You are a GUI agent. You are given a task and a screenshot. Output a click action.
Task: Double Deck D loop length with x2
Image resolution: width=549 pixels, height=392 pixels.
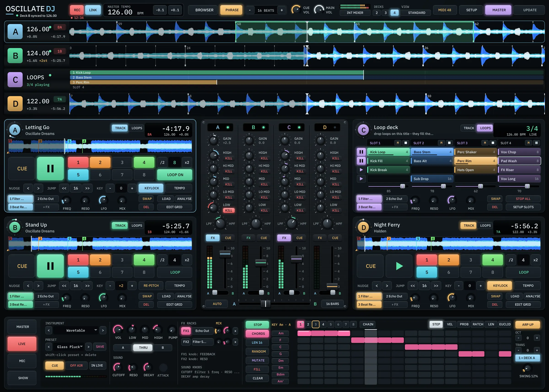coord(536,260)
